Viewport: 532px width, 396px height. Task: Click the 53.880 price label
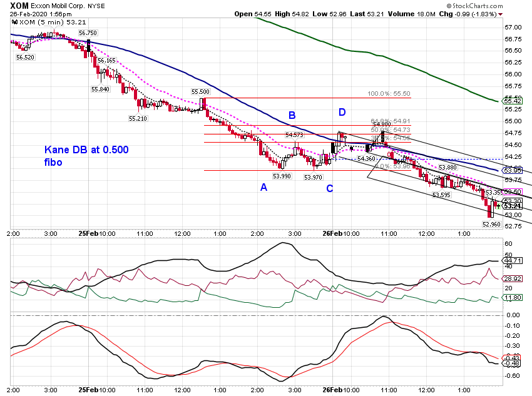coord(448,168)
